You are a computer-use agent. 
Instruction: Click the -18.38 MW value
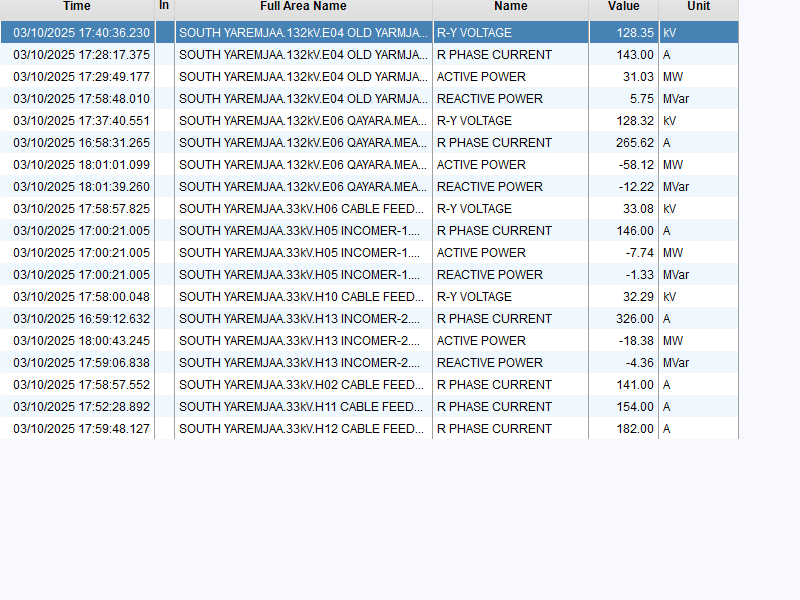pos(624,340)
